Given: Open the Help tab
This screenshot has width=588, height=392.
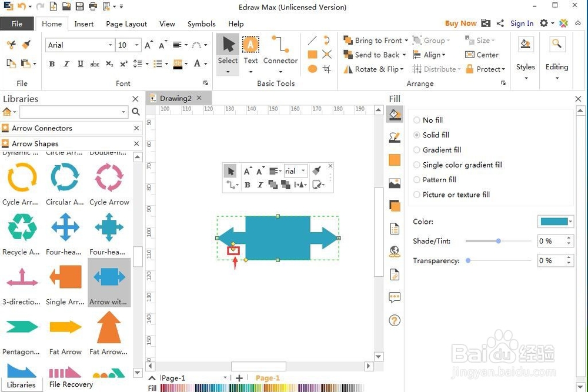Looking at the screenshot, I should tap(236, 24).
